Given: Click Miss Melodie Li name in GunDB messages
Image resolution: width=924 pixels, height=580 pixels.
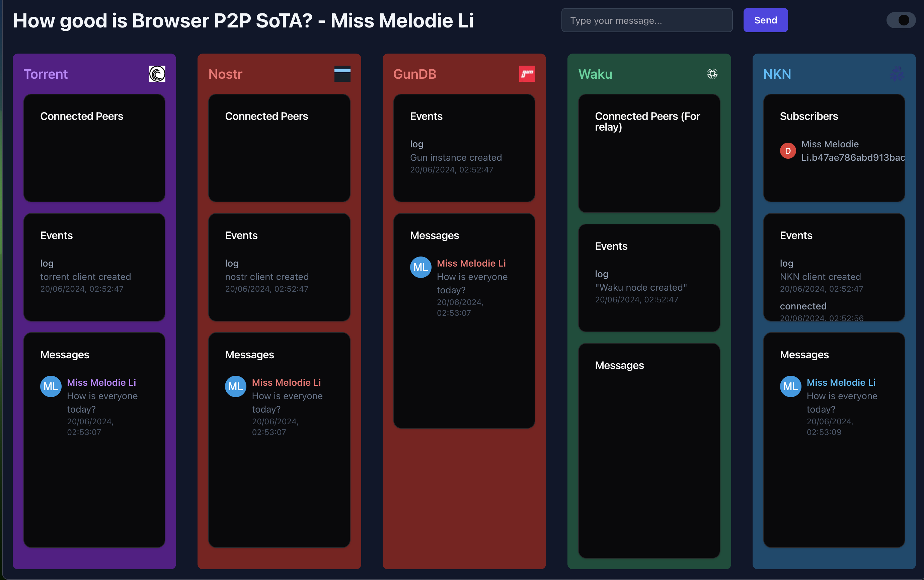Looking at the screenshot, I should coord(471,263).
